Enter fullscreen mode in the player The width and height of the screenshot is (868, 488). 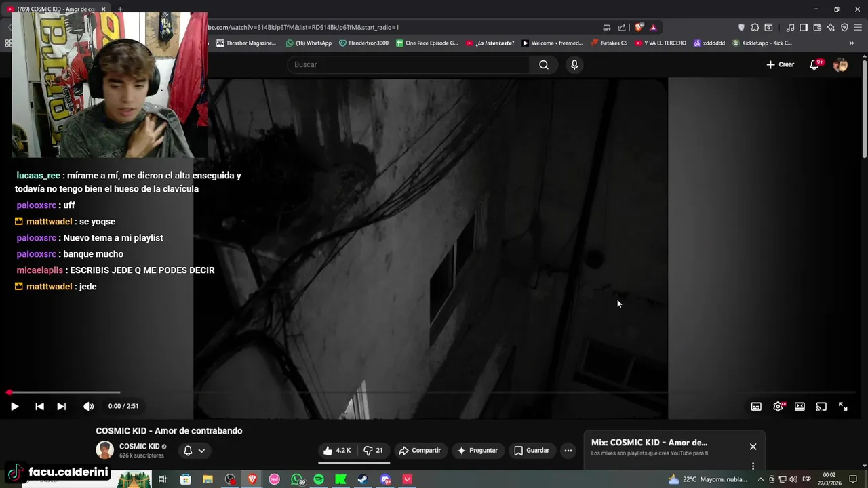pyautogui.click(x=843, y=407)
